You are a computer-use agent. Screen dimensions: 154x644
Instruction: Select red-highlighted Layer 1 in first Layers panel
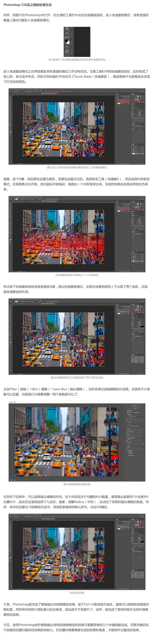(x=123, y=102)
